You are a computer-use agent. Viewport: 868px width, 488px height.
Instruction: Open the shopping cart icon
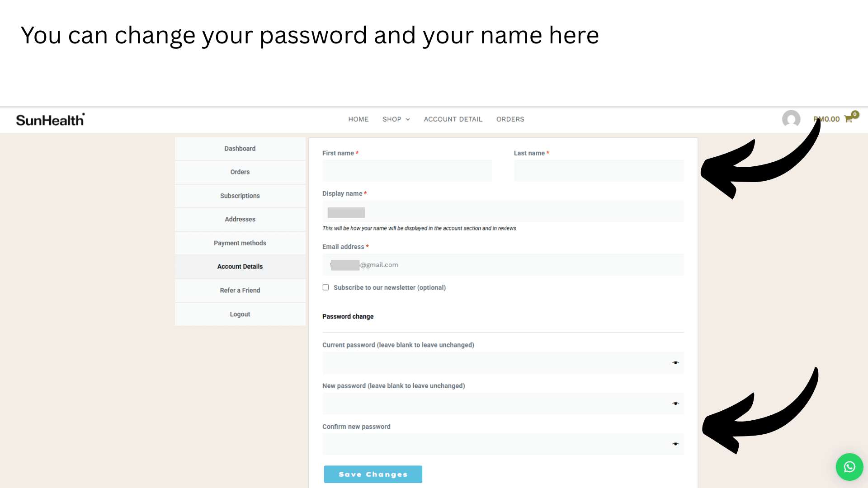coord(849,119)
